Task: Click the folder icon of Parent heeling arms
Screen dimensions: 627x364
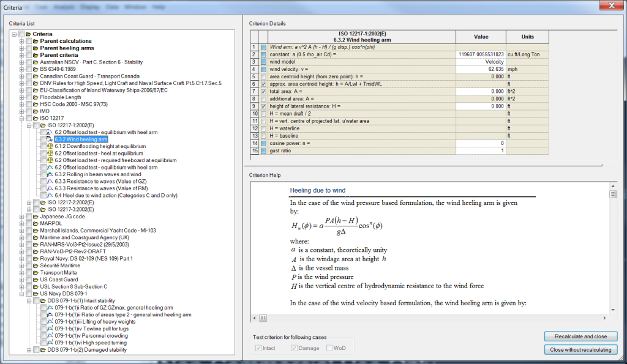Action: tap(36, 48)
